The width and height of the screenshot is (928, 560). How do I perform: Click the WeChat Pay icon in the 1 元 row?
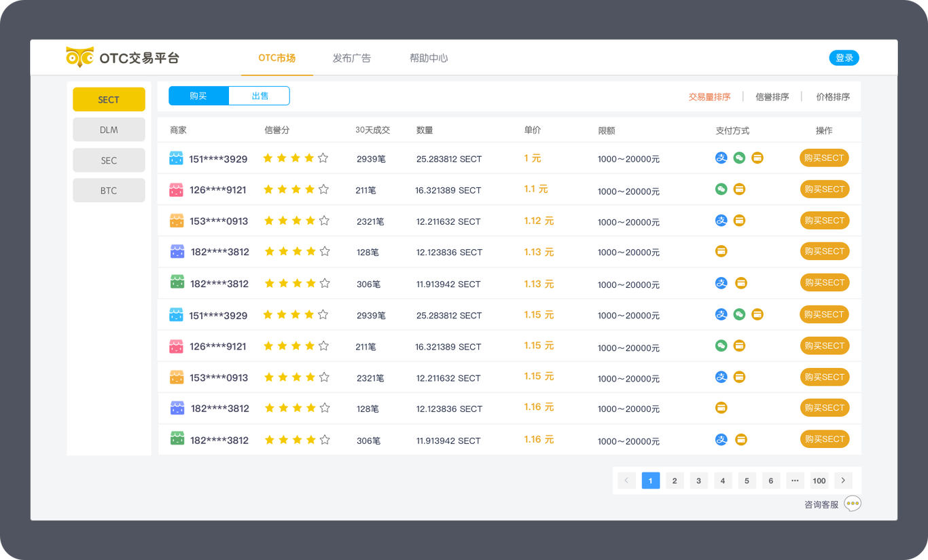739,158
